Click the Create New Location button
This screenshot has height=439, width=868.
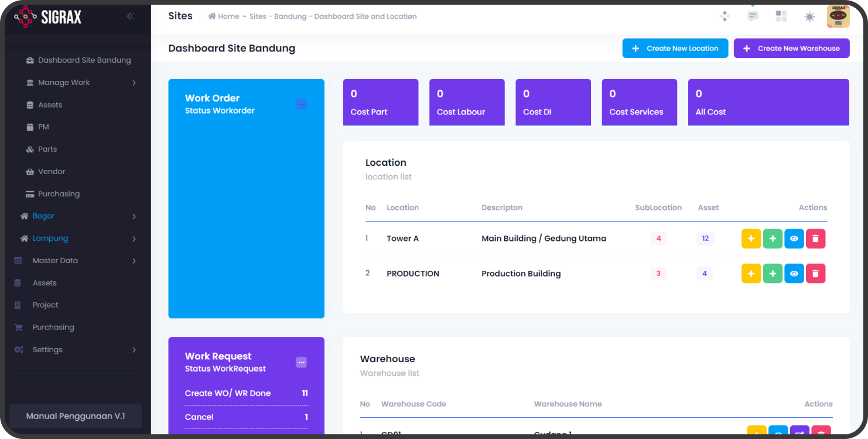[x=675, y=49]
